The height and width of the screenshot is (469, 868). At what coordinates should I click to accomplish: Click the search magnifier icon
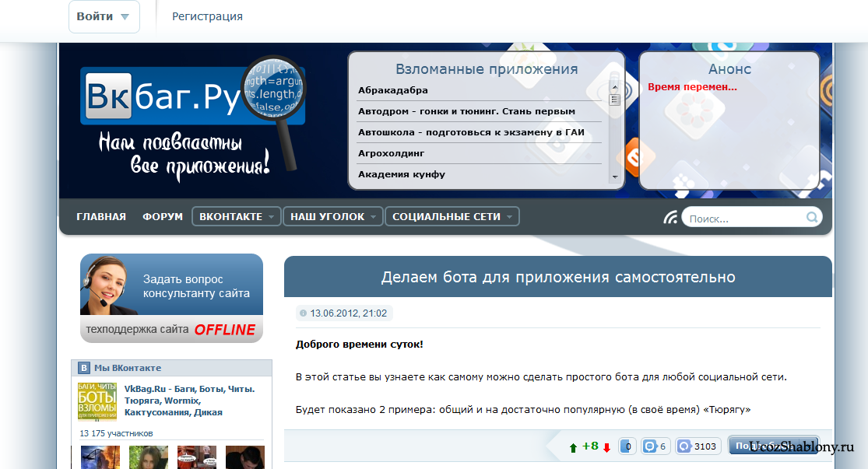coord(812,217)
